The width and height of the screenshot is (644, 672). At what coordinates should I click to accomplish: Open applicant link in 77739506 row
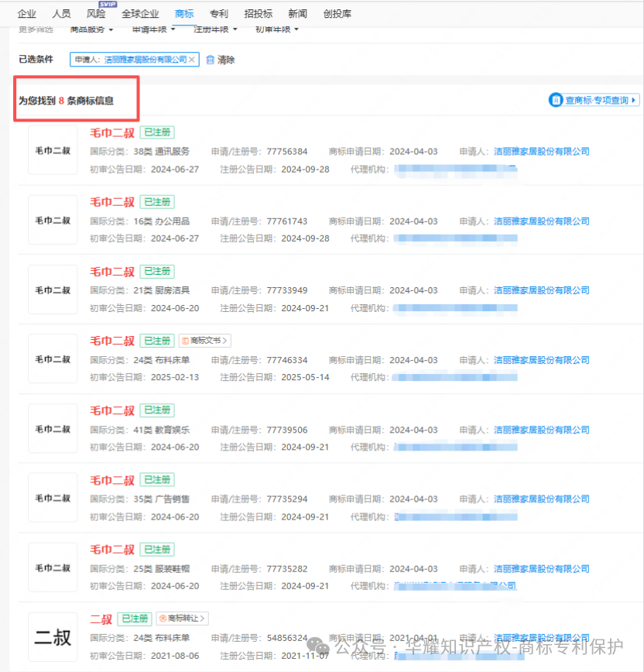click(542, 430)
